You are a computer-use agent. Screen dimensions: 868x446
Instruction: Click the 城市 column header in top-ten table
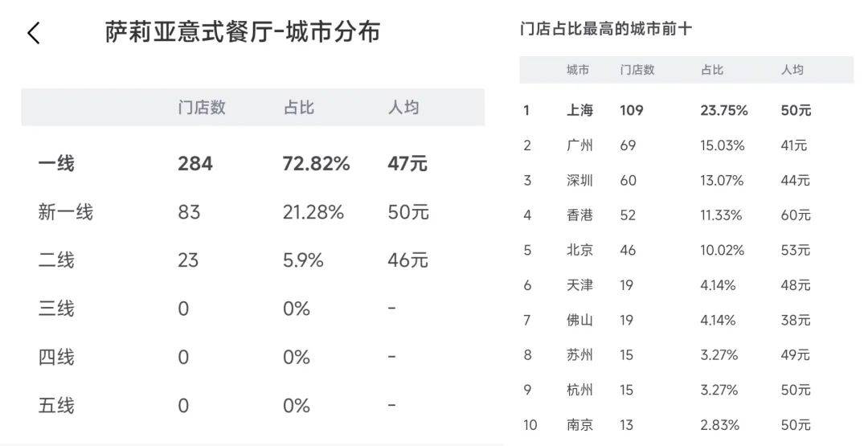click(x=578, y=70)
